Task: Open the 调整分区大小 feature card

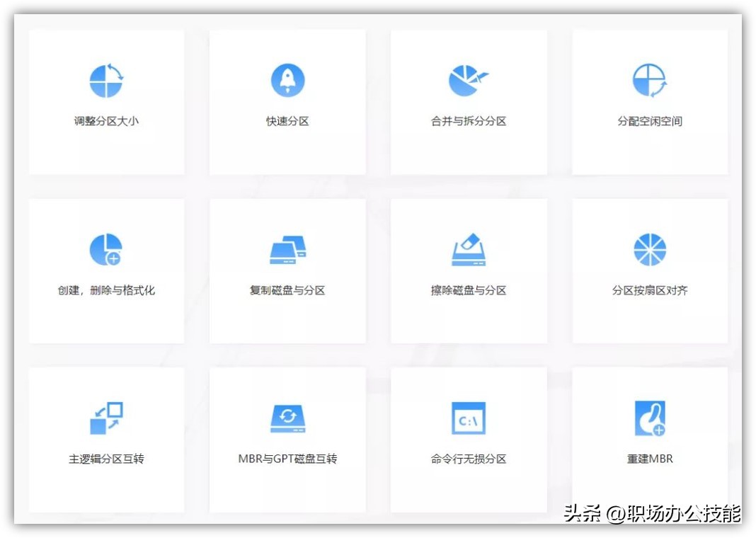Action: pos(106,101)
